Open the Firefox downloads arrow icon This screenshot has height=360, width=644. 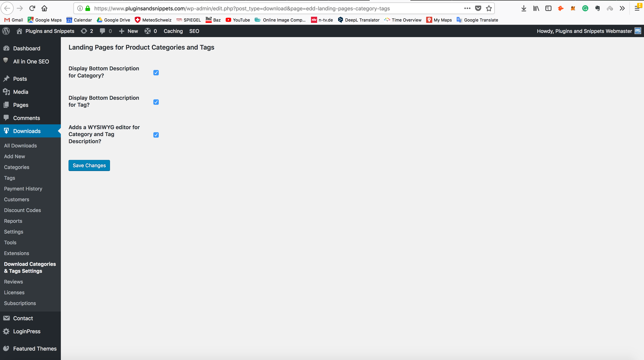(x=524, y=8)
